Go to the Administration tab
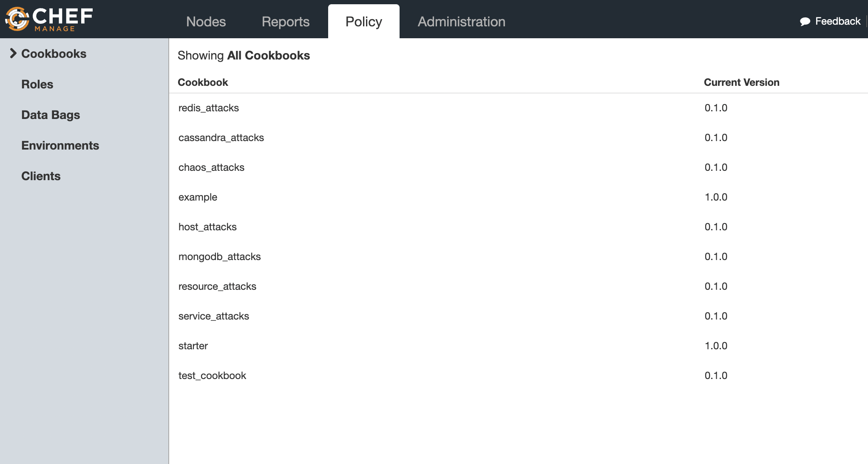Image resolution: width=868 pixels, height=464 pixels. click(x=461, y=22)
